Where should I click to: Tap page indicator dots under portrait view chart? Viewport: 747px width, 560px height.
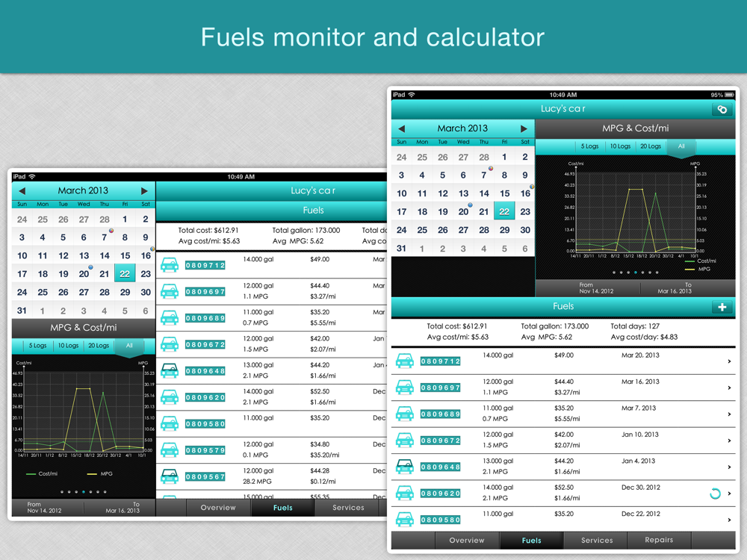pyautogui.click(x=636, y=273)
